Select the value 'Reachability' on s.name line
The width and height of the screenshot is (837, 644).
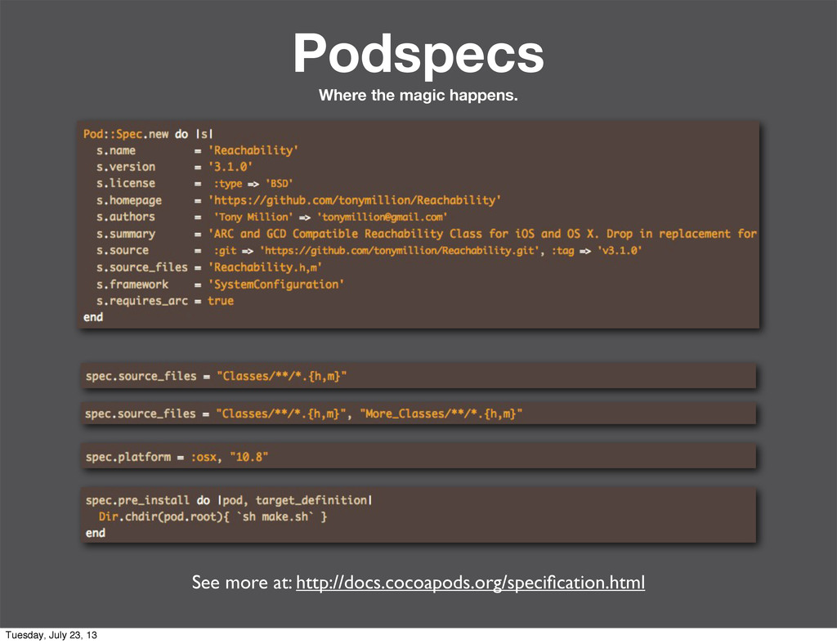pyautogui.click(x=253, y=150)
